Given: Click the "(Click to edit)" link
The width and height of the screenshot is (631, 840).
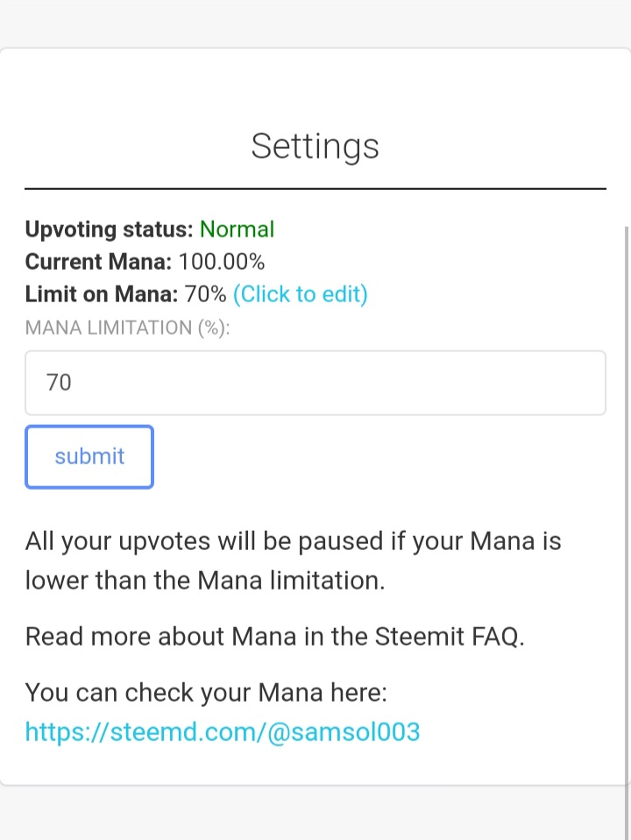Looking at the screenshot, I should 300,294.
